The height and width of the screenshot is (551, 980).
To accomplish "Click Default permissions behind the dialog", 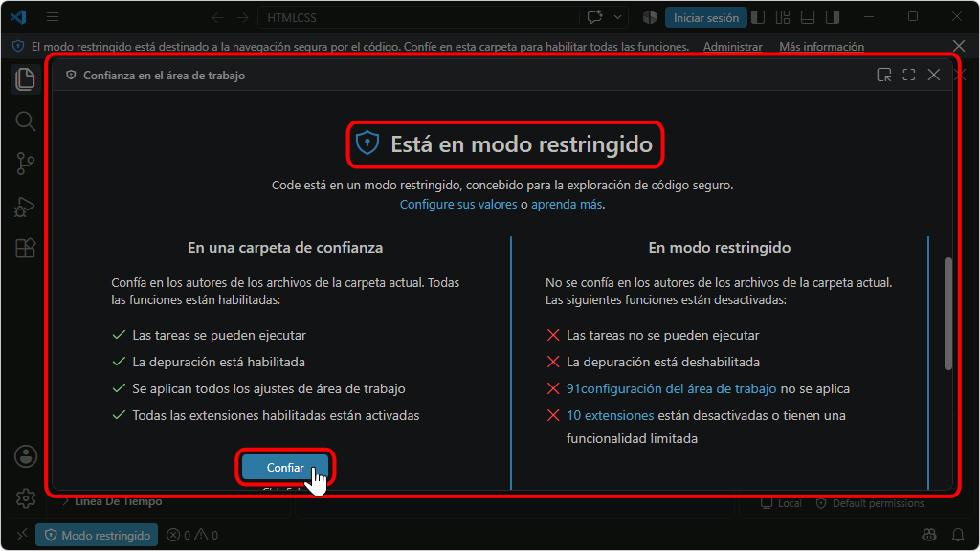I will tap(871, 503).
